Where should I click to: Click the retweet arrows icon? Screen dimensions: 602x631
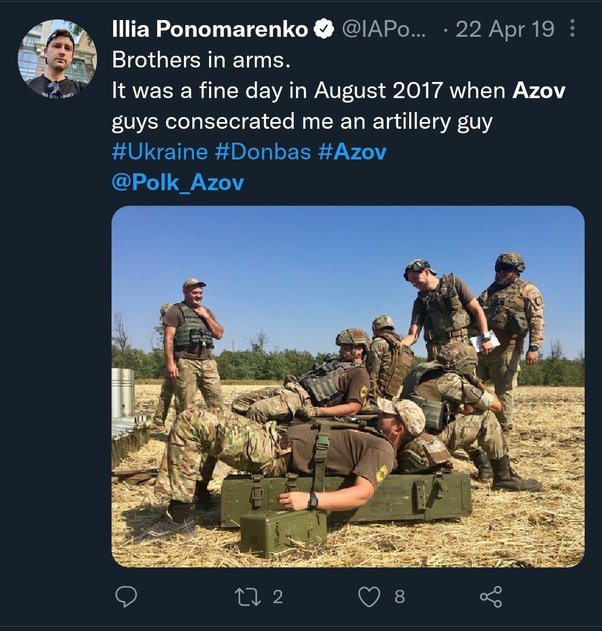[246, 597]
